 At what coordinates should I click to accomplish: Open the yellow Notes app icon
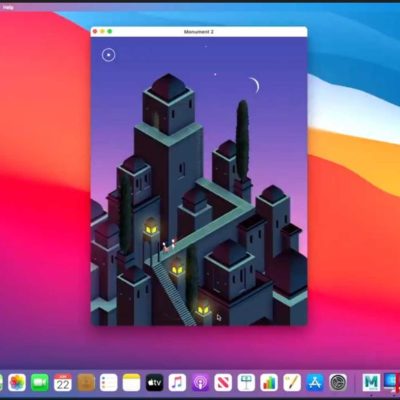[x=131, y=382]
